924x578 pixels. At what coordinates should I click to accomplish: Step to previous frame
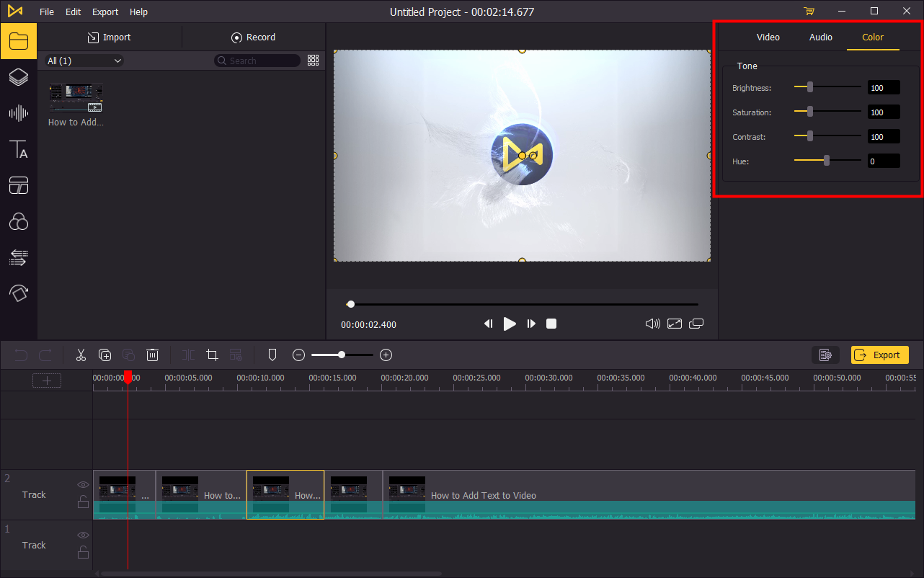pyautogui.click(x=488, y=324)
